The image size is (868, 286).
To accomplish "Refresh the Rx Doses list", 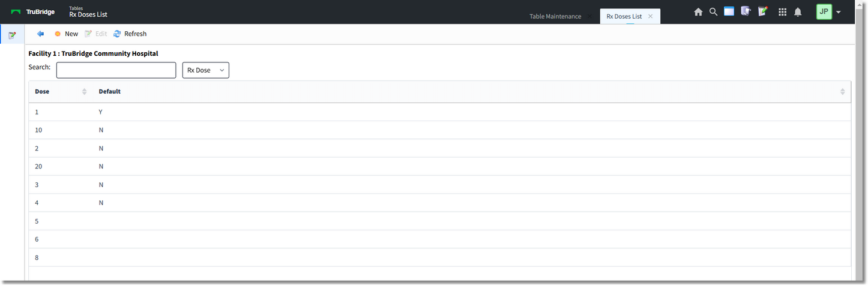I will [130, 34].
